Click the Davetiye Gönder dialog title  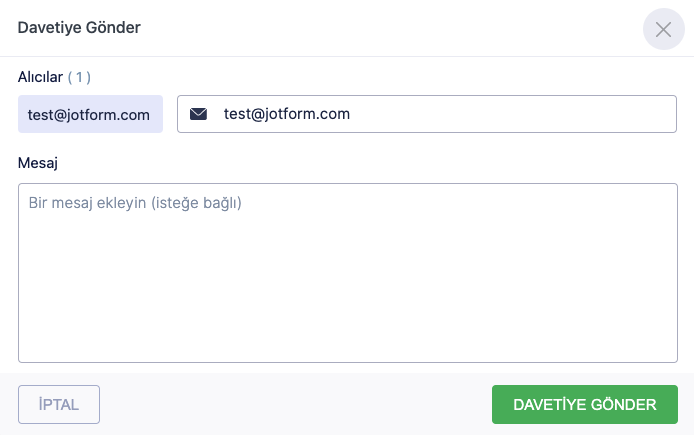(79, 28)
